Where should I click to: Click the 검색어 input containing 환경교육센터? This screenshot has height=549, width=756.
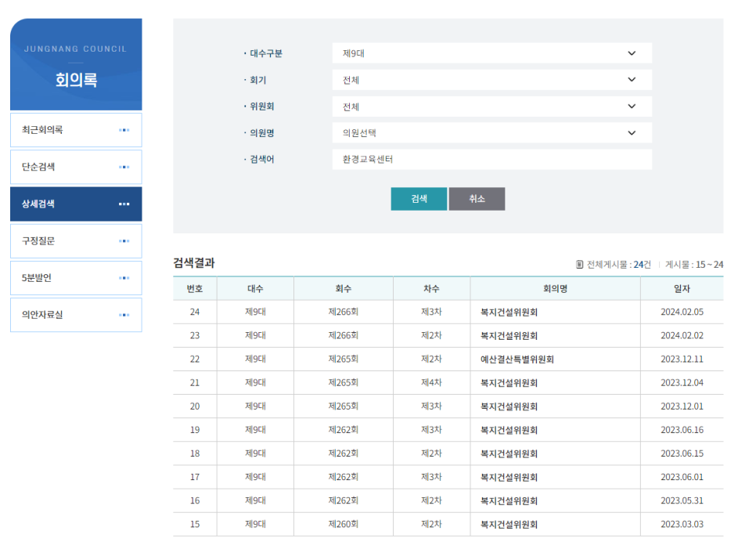[x=491, y=159]
